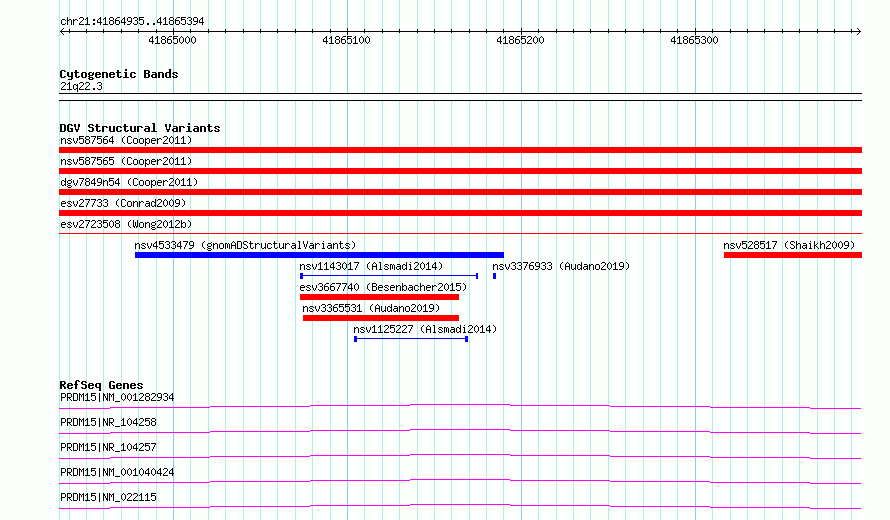This screenshot has height=520, width=890.
Task: Select the blue nsv4533479 gnomAD variant bar
Action: (x=319, y=255)
